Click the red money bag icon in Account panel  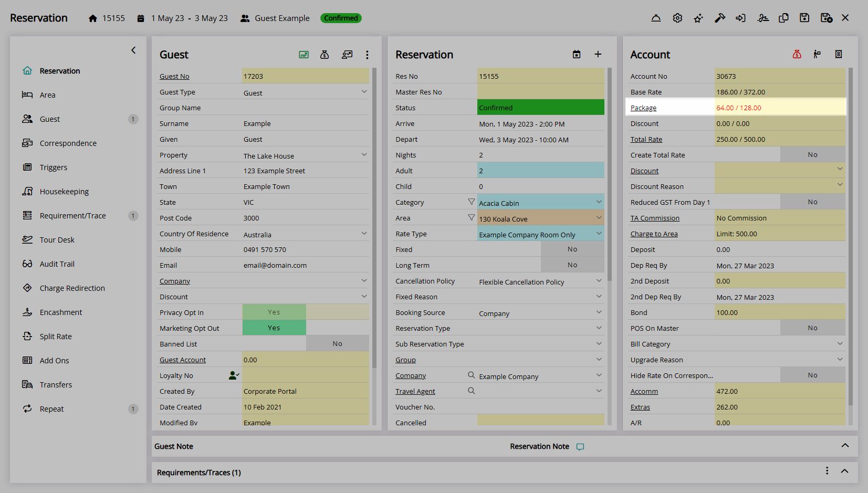pyautogui.click(x=797, y=54)
